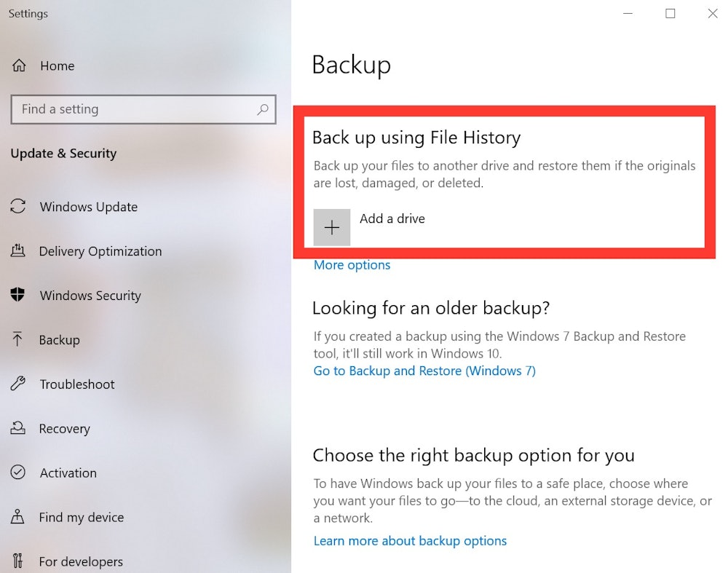Viewport: 728px width, 573px height.
Task: Click the Home house icon
Action: [18, 66]
